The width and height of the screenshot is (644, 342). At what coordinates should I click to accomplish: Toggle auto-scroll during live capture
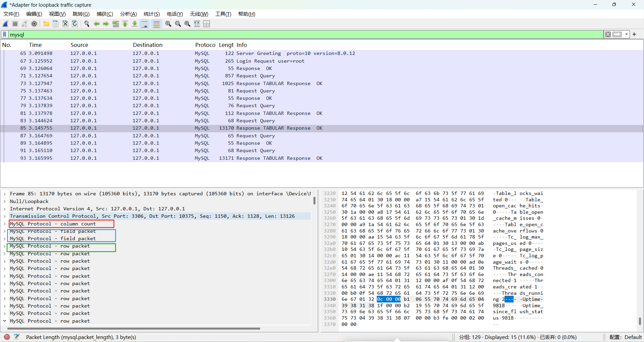[144, 24]
